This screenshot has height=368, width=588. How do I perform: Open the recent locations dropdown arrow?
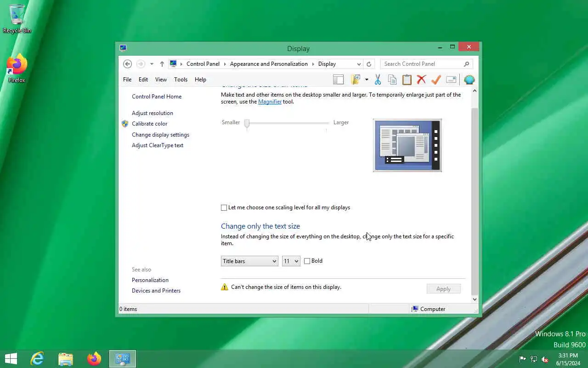click(x=152, y=64)
